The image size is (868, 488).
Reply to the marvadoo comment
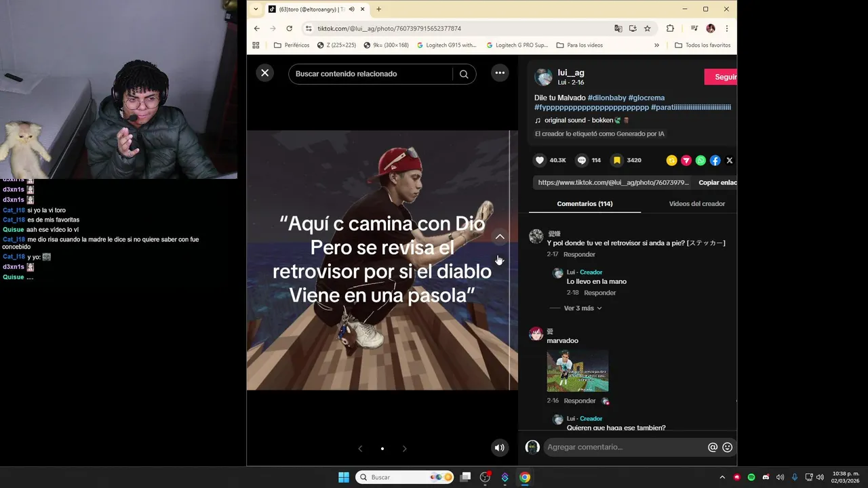coord(579,401)
